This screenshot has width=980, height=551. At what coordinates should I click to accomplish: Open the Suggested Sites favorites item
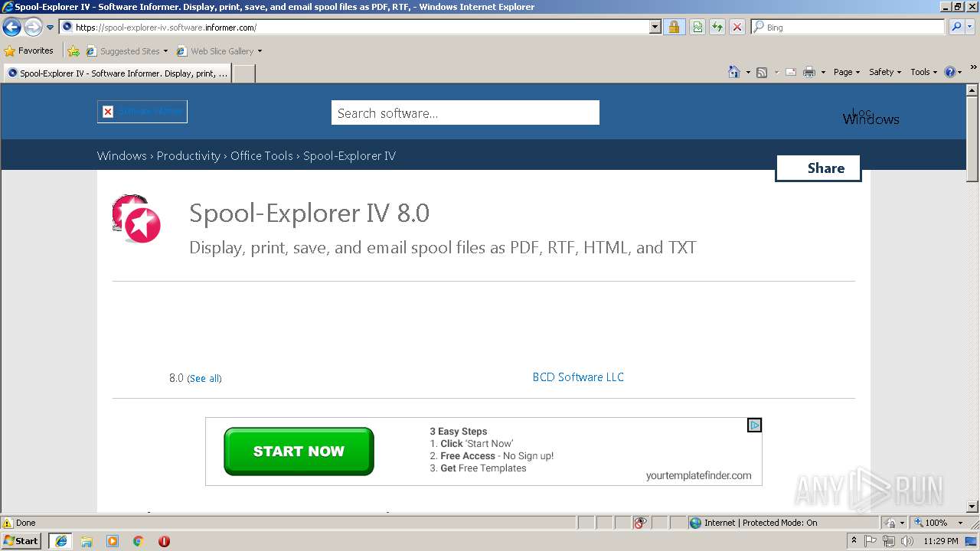pos(126,51)
